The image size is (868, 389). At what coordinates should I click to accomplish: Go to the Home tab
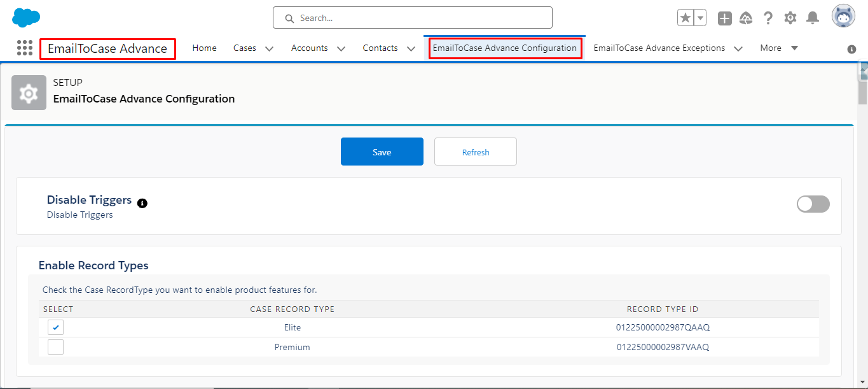(x=204, y=48)
